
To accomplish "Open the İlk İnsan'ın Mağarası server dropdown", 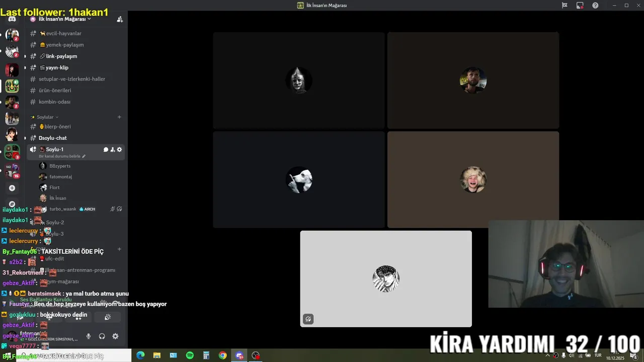I will pyautogui.click(x=64, y=19).
